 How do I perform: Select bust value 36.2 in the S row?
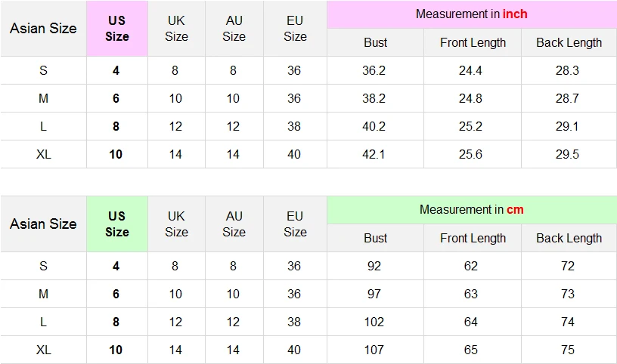[374, 70]
